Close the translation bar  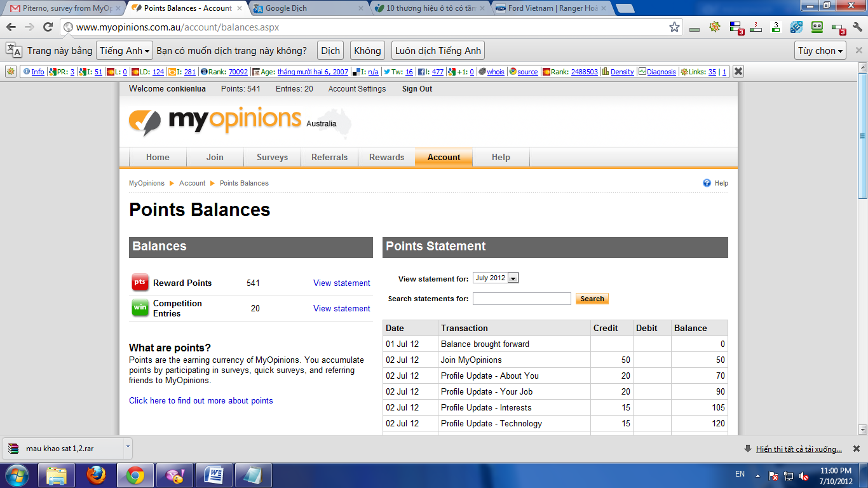pyautogui.click(x=858, y=50)
